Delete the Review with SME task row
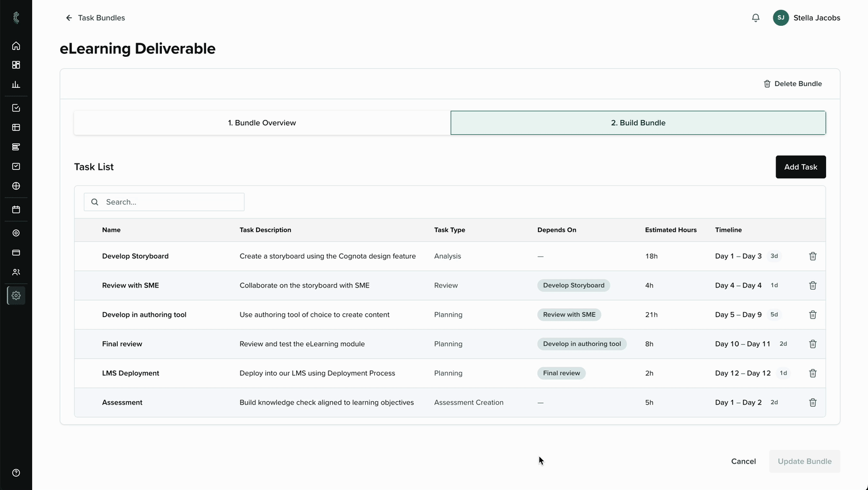The image size is (868, 490). (x=813, y=285)
